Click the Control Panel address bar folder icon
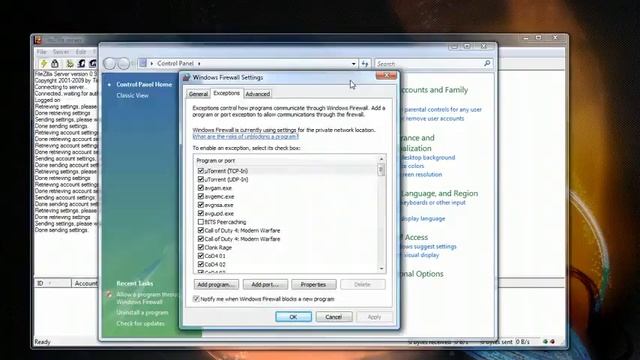 142,63
